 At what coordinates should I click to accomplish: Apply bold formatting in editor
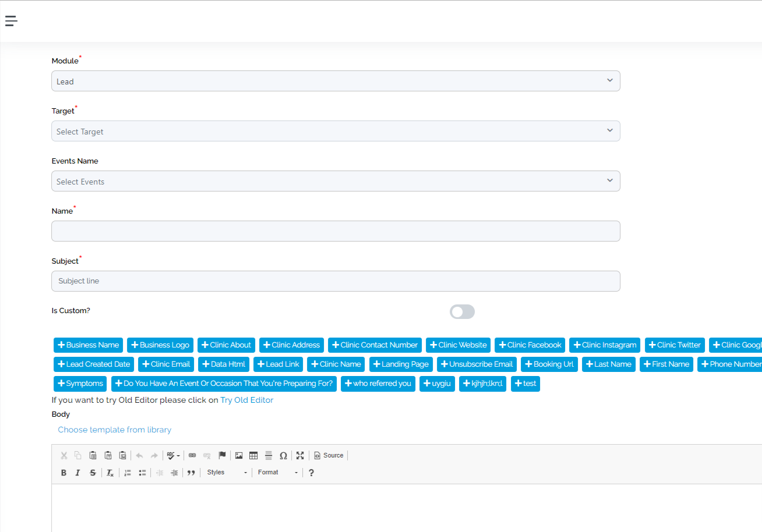tap(63, 473)
